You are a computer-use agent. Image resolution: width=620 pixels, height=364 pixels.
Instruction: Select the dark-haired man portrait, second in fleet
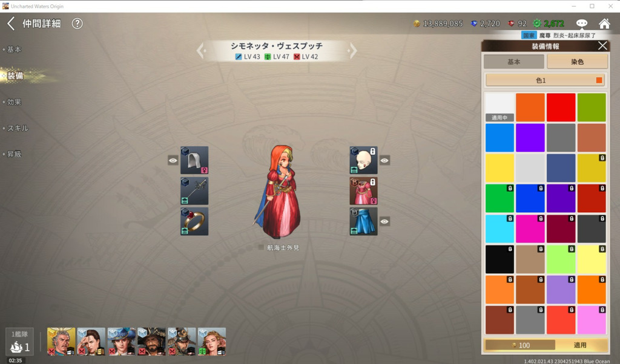pyautogui.click(x=91, y=342)
